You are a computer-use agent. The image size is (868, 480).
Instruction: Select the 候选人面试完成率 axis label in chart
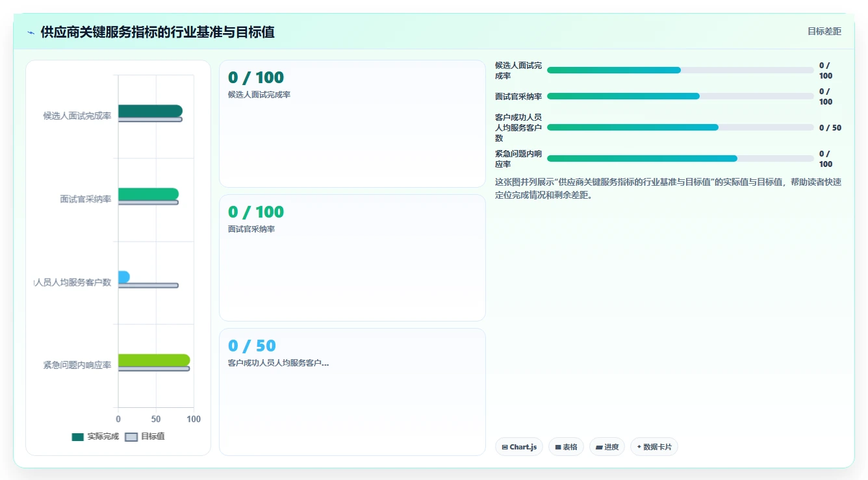(77, 116)
